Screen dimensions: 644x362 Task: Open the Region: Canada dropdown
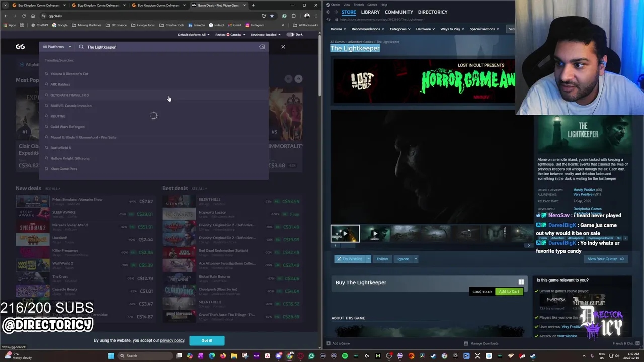point(230,35)
